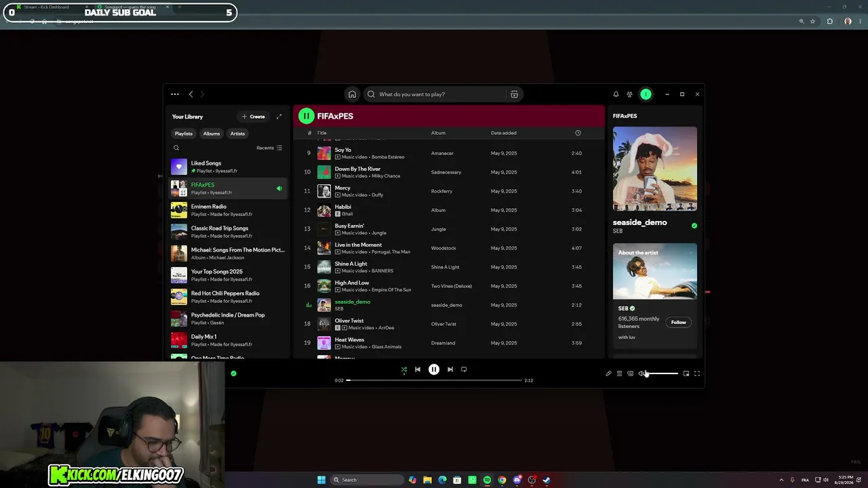Open the playback Queue
The width and height of the screenshot is (868, 488).
click(619, 373)
